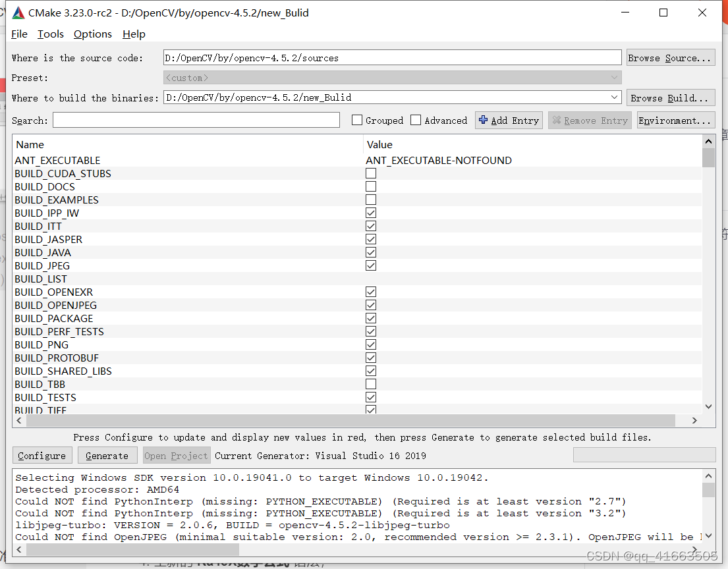
Task: Open the Options menu
Action: pyautogui.click(x=92, y=34)
